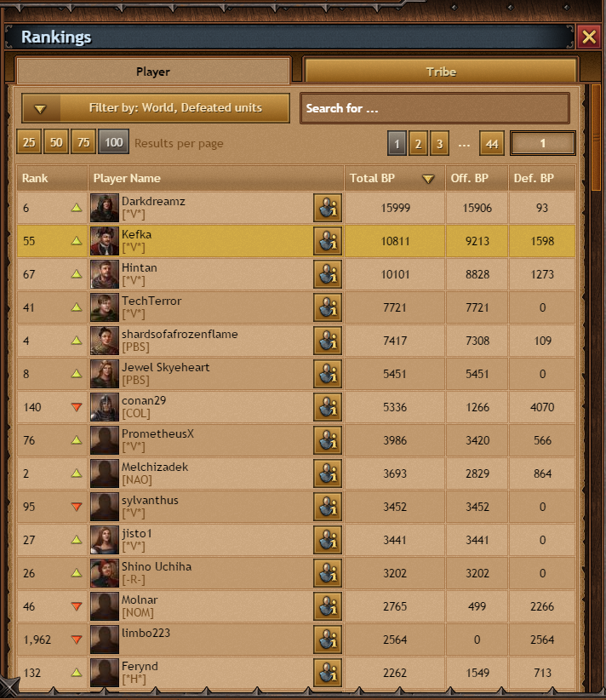Switch to the Tribe tab
Screen dimensions: 606x700
[441, 72]
